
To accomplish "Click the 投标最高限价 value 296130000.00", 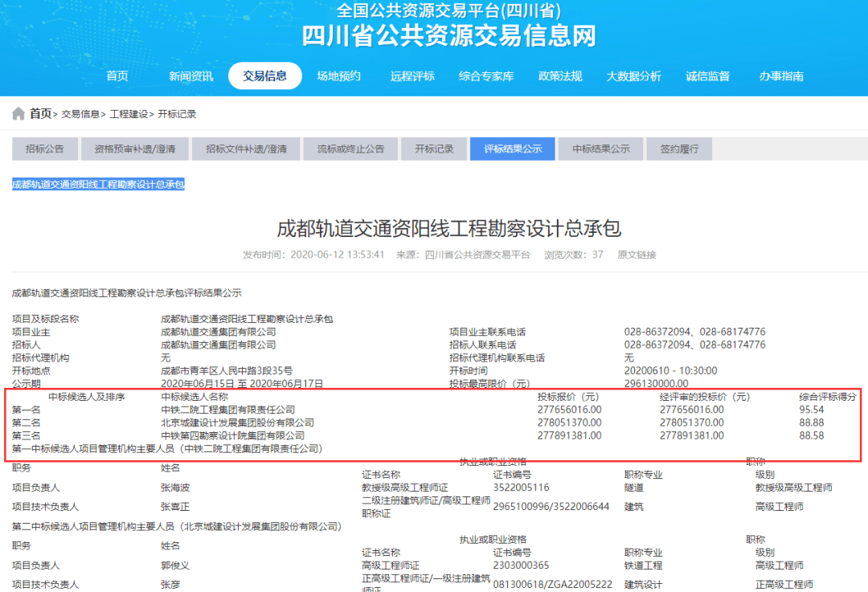I will (x=656, y=383).
